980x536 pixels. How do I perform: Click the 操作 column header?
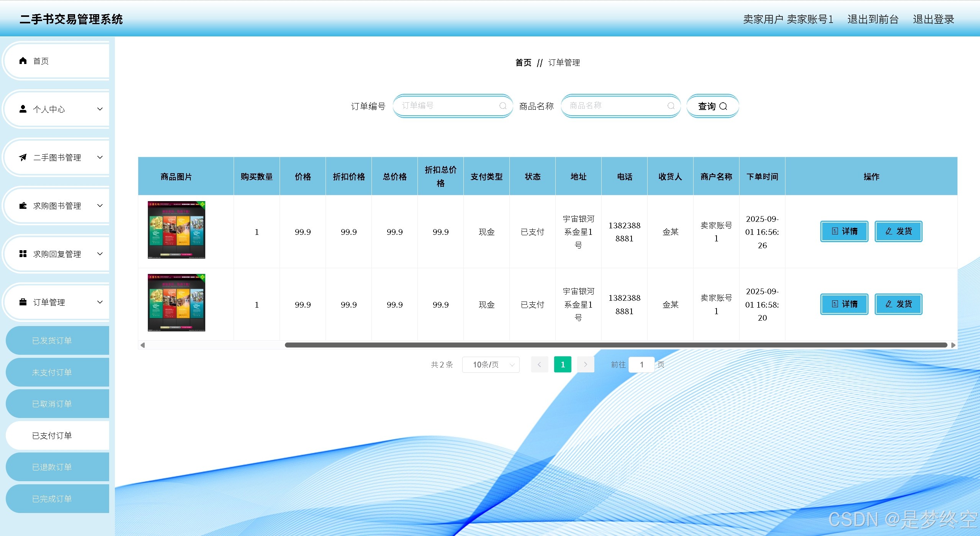[871, 177]
